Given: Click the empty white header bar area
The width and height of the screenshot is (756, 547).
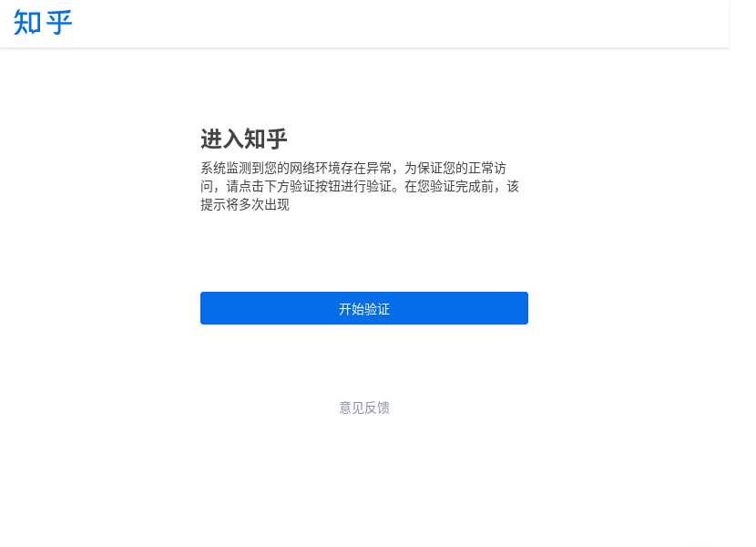Looking at the screenshot, I should point(400,23).
